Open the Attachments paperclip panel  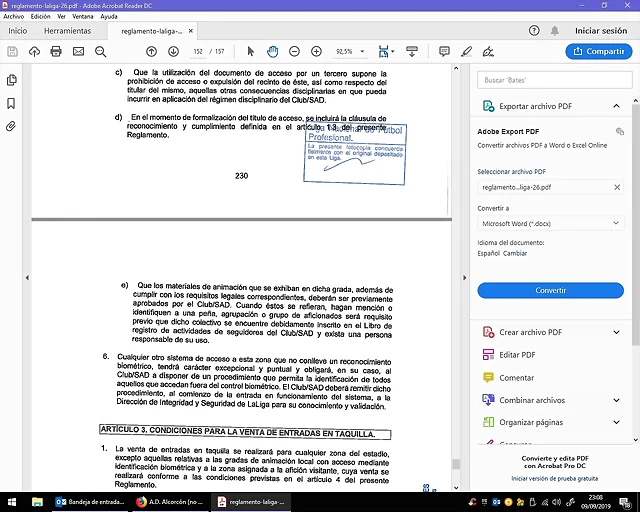(x=11, y=126)
